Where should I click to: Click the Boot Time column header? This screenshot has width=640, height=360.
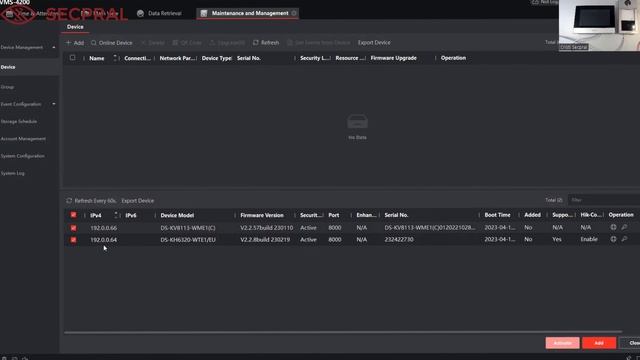pos(497,215)
